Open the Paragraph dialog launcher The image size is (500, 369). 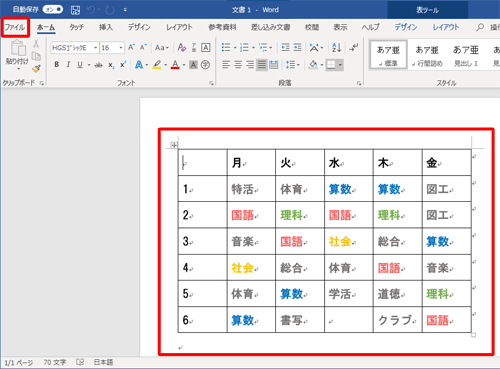point(359,83)
